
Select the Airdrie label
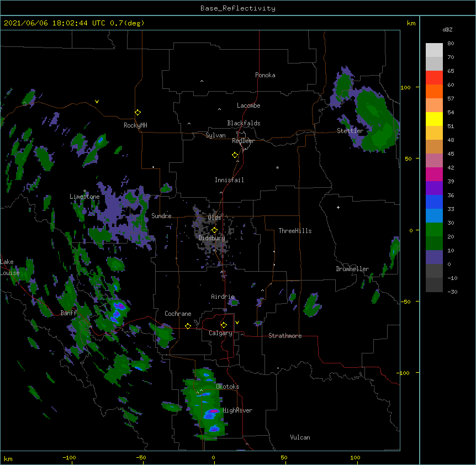click(223, 297)
